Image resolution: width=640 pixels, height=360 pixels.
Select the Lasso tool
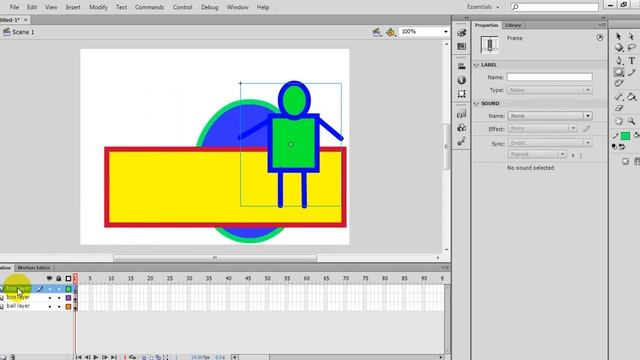tap(631, 48)
